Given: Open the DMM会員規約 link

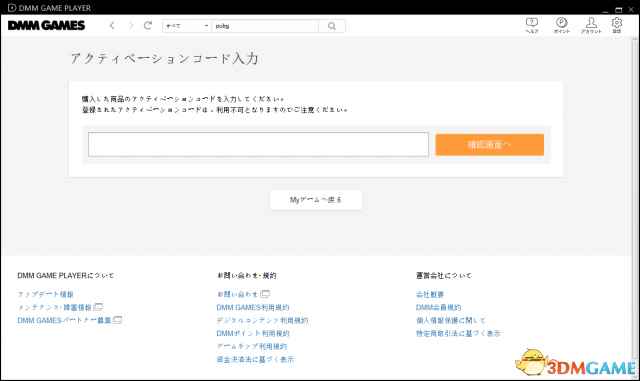Looking at the screenshot, I should pos(438,307).
